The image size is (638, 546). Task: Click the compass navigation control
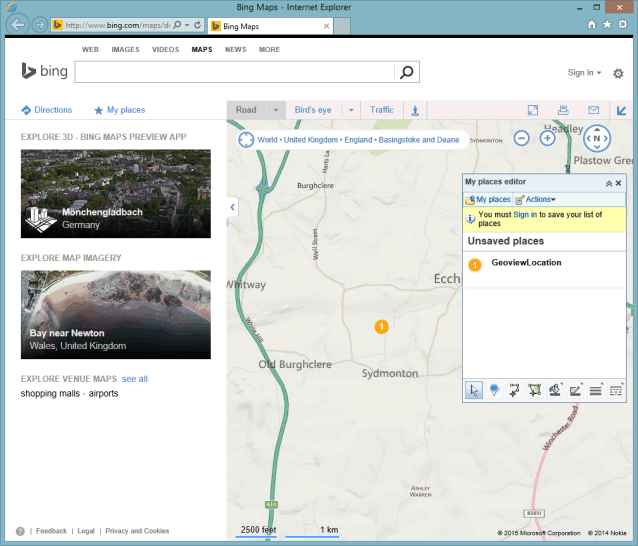coord(596,138)
